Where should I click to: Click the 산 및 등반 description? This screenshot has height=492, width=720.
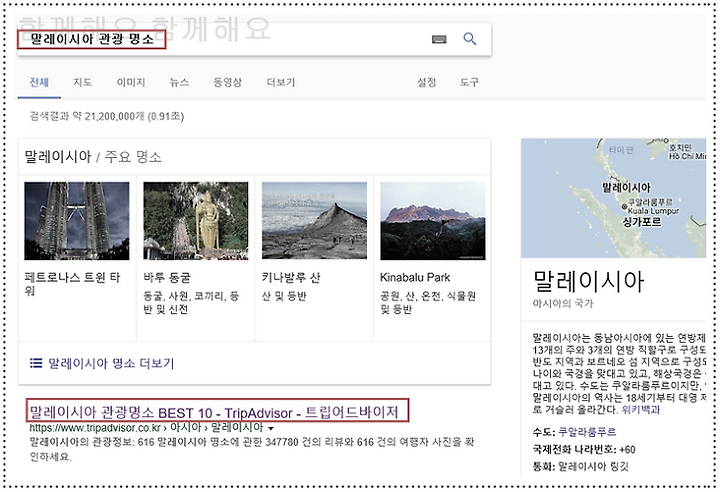point(284,296)
